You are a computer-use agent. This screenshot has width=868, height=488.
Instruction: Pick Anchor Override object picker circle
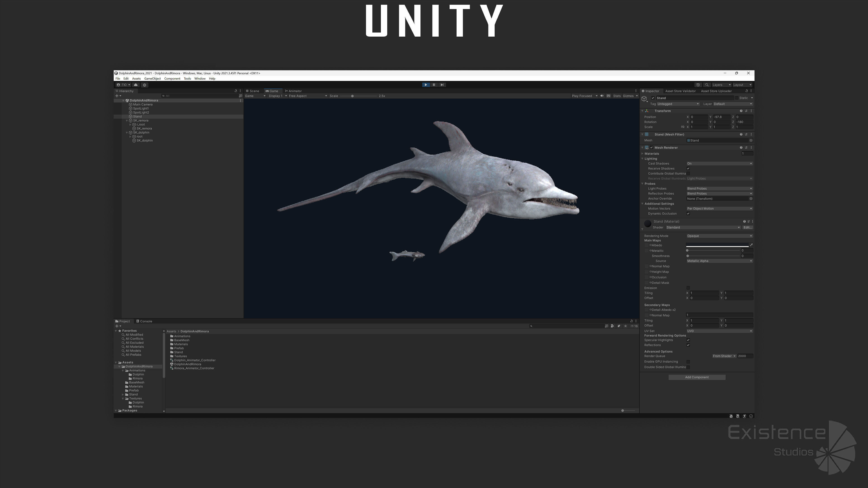coord(751,199)
